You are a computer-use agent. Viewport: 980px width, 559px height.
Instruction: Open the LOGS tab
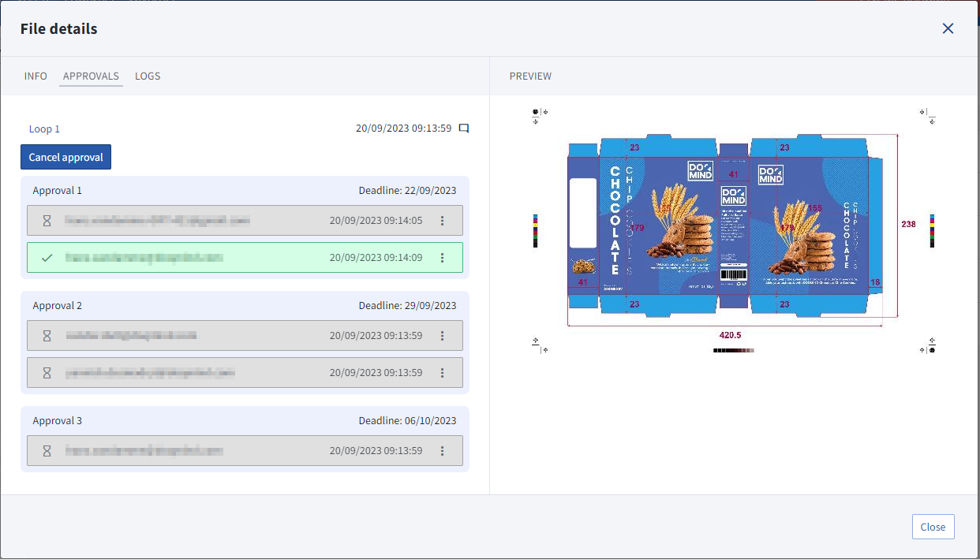coord(148,76)
